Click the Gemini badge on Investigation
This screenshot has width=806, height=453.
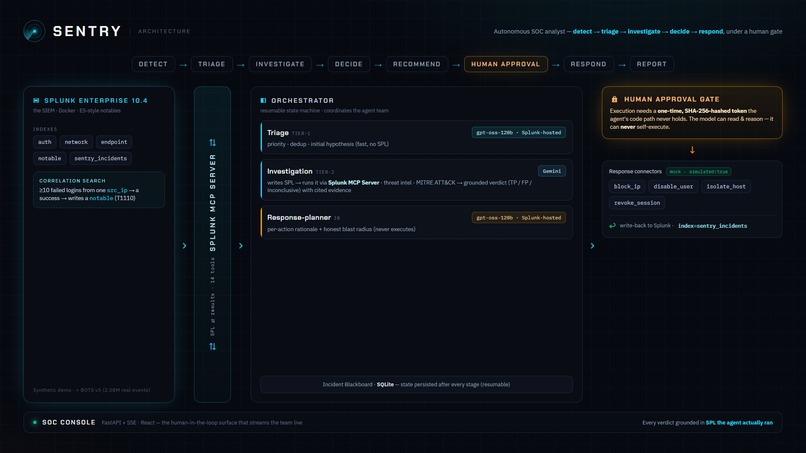pos(552,171)
